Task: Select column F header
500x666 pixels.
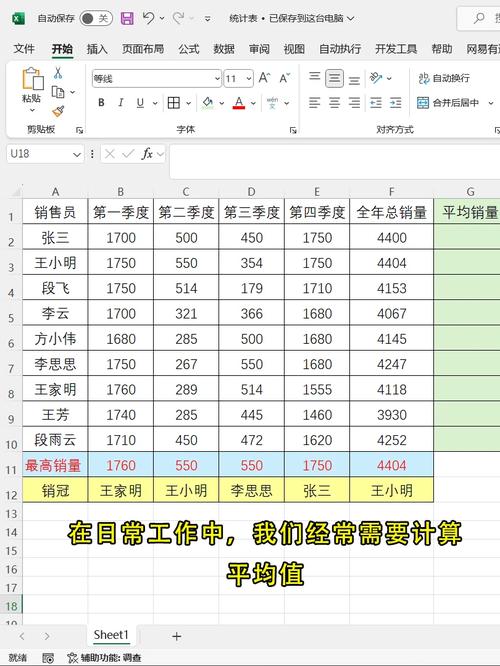Action: 391,192
